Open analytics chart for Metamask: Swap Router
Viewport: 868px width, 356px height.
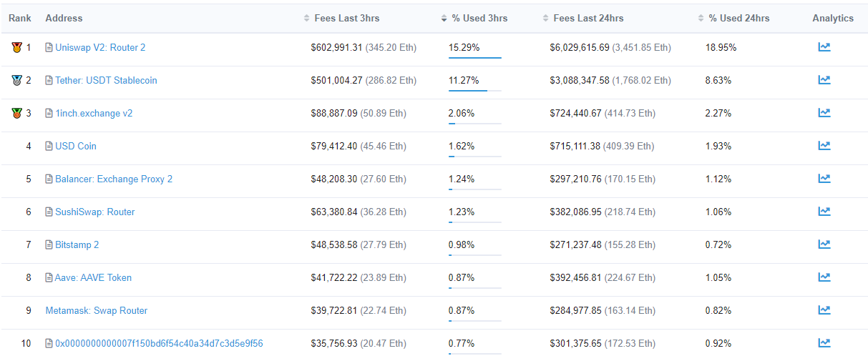[824, 310]
